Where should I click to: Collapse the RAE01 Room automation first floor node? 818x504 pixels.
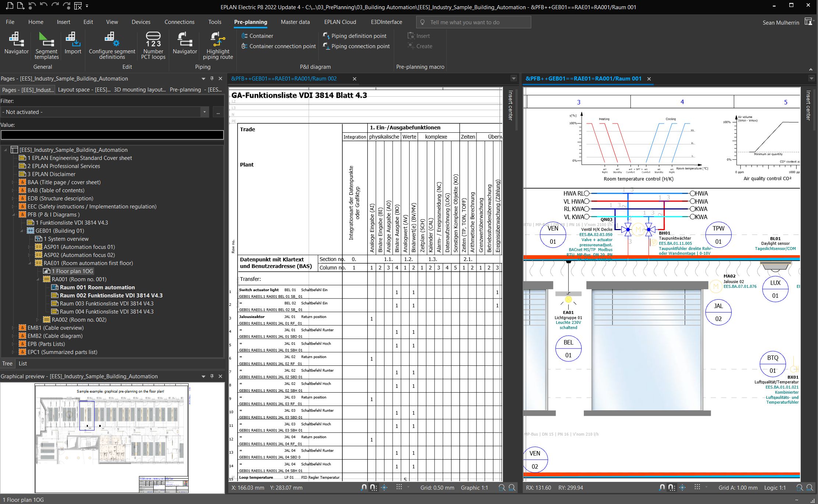pos(30,263)
